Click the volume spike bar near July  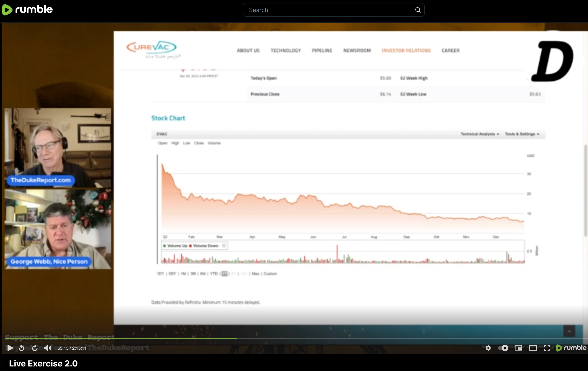click(x=337, y=254)
